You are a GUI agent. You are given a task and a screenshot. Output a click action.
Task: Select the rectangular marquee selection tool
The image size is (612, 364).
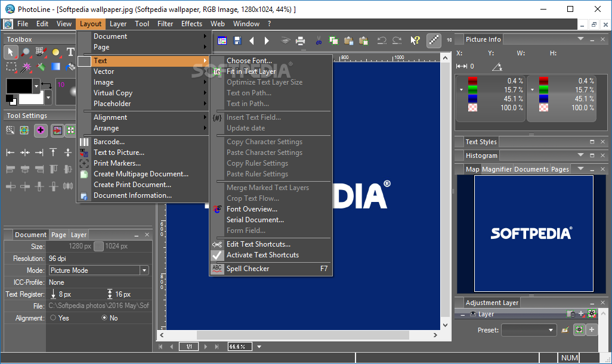(11, 67)
